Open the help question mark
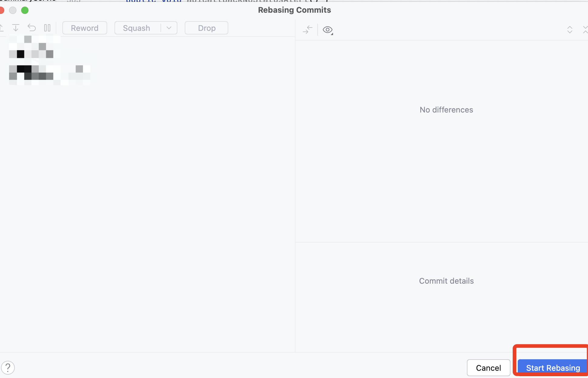This screenshot has height=378, width=588. (x=8, y=368)
